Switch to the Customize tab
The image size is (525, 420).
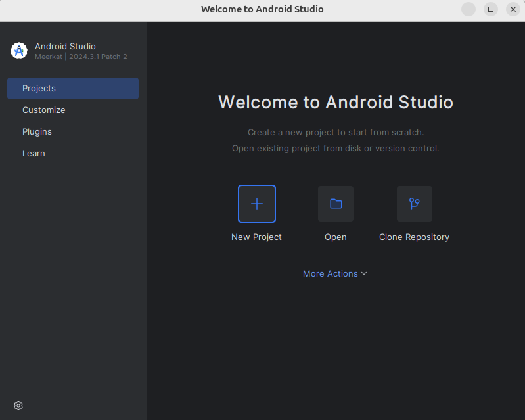click(73, 110)
